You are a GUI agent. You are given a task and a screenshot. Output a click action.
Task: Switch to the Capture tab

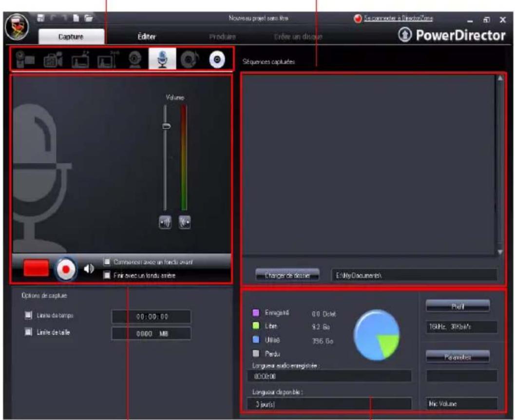[x=71, y=36]
